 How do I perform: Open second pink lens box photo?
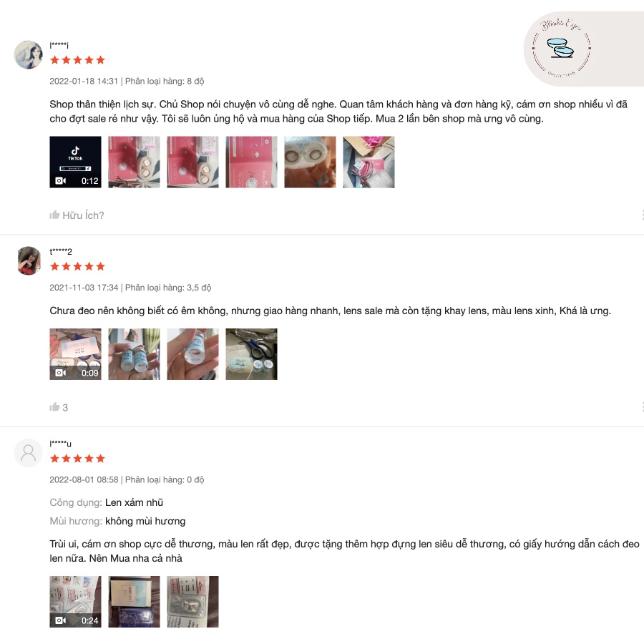coord(192,162)
